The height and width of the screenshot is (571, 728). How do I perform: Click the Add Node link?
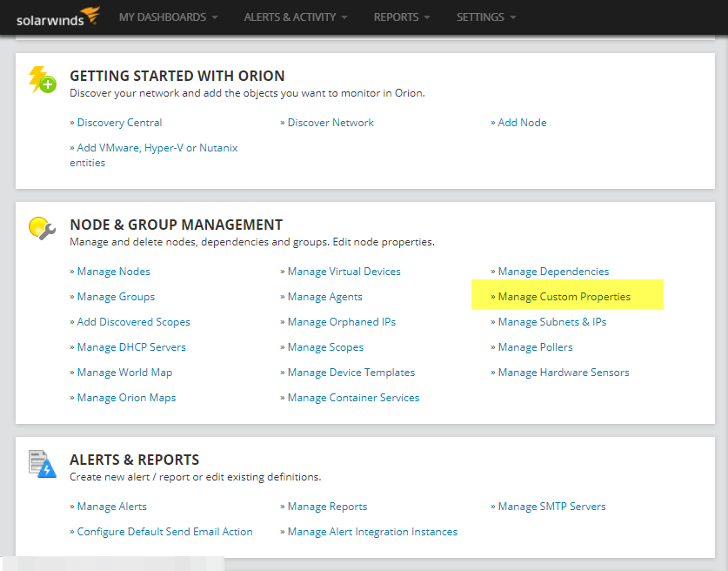click(x=523, y=123)
